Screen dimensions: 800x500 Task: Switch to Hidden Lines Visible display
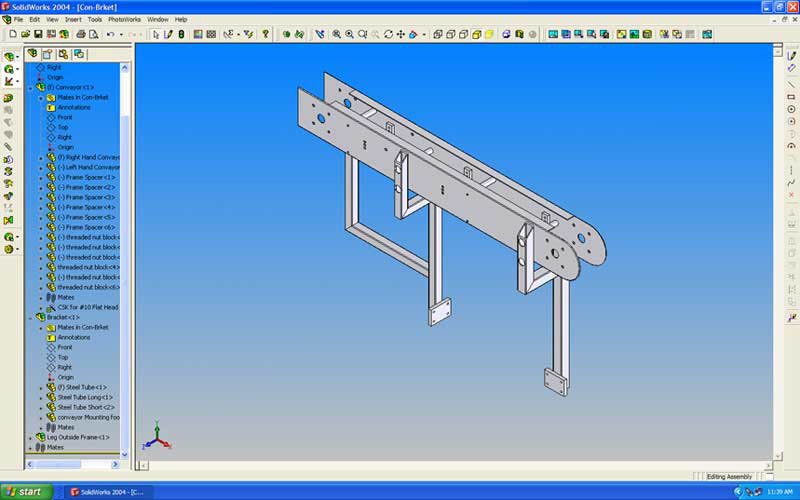click(451, 34)
